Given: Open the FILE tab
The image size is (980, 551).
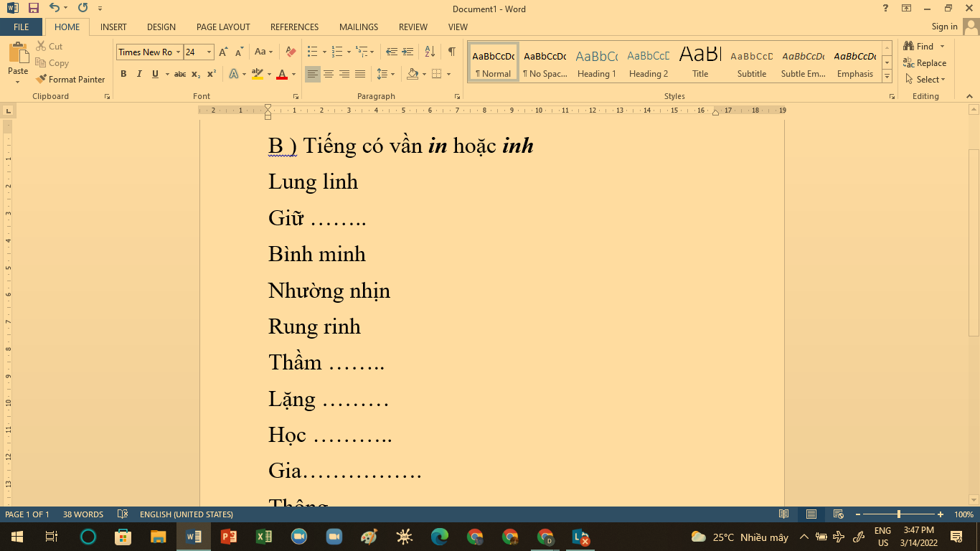Looking at the screenshot, I should 22,27.
